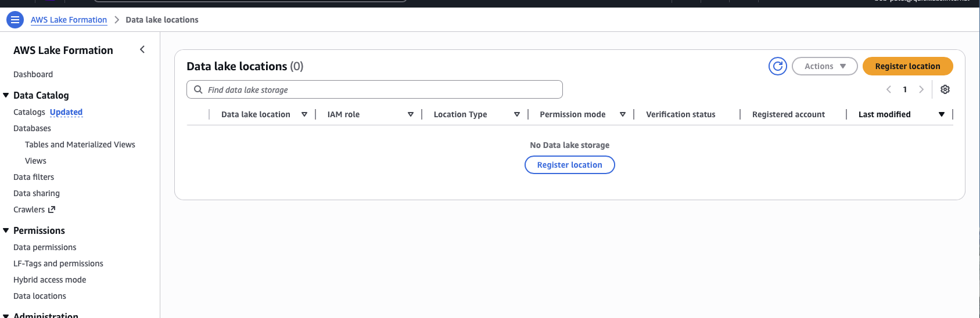Click the search magnifier icon
980x318 pixels.
[198, 90]
